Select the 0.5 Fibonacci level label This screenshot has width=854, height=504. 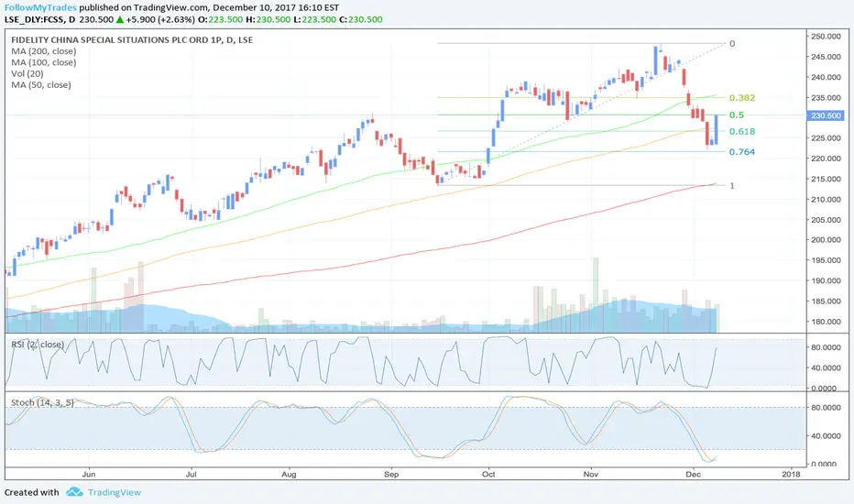click(737, 115)
